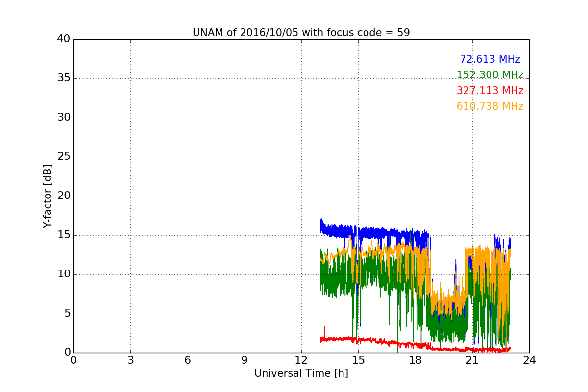Click the Y-factor [dB] axis label
The height and width of the screenshot is (392, 588).
(48, 196)
